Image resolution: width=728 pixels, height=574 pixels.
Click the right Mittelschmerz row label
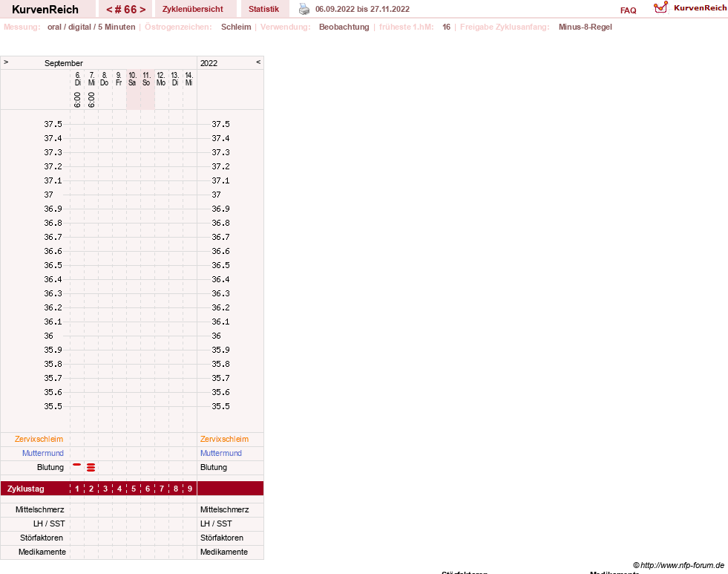pos(224,509)
